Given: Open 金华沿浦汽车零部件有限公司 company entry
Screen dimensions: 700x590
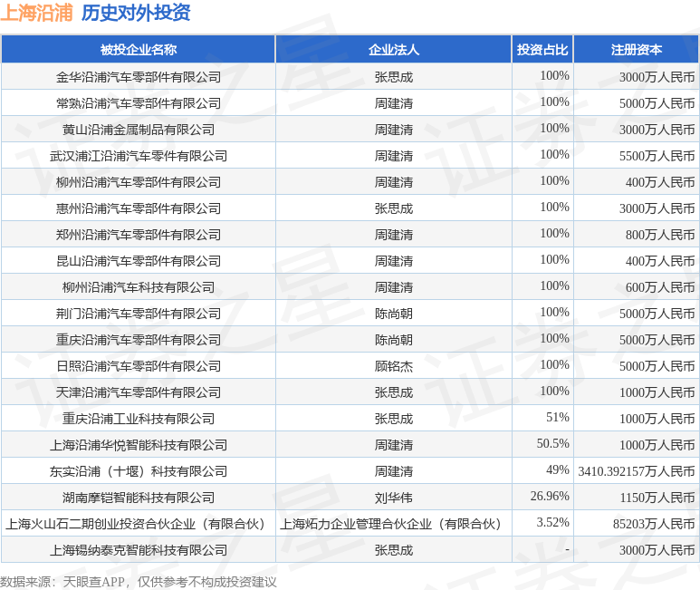Looking at the screenshot, I should [138, 77].
